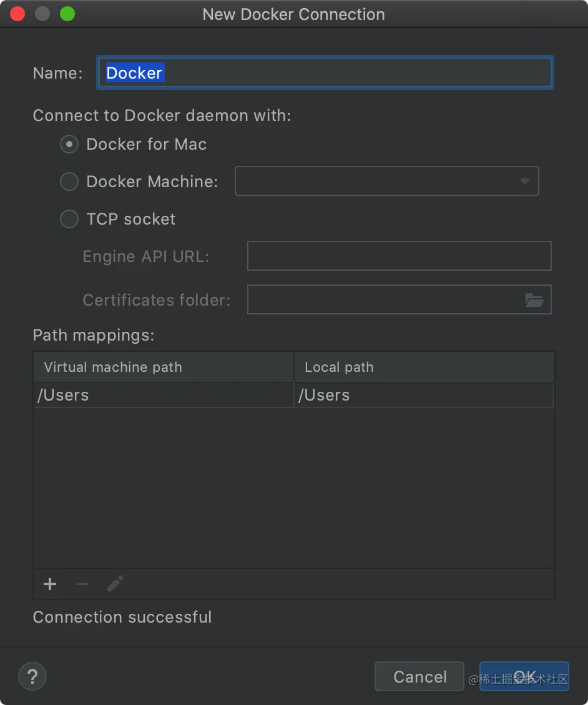Image resolution: width=588 pixels, height=705 pixels.
Task: Select the /Users virtual machine path cell
Action: click(x=164, y=395)
